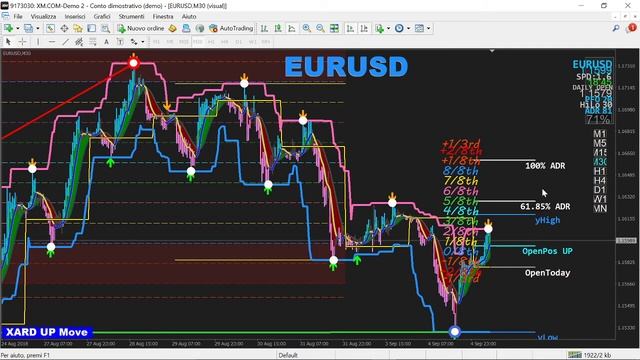
Task: Click the Default profile in status bar
Action: pyautogui.click(x=288, y=355)
